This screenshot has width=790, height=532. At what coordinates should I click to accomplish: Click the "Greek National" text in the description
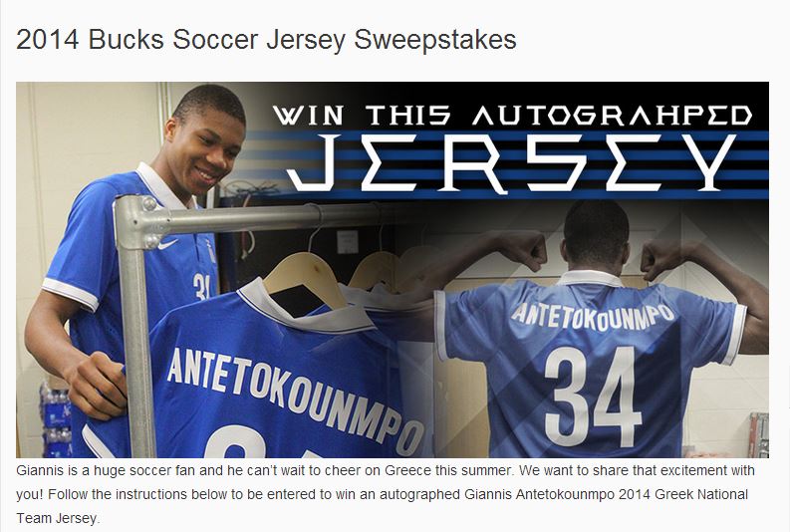click(x=700, y=494)
